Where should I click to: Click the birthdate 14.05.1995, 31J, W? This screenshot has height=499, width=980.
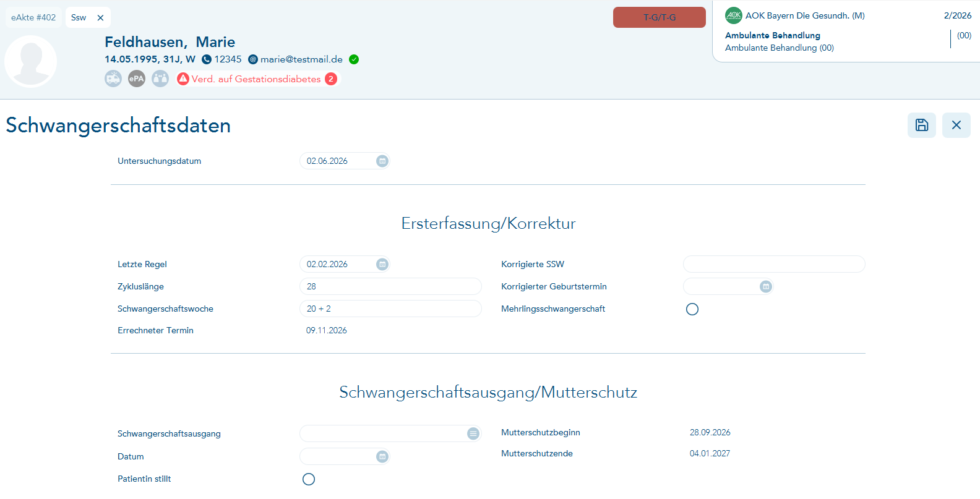click(150, 59)
